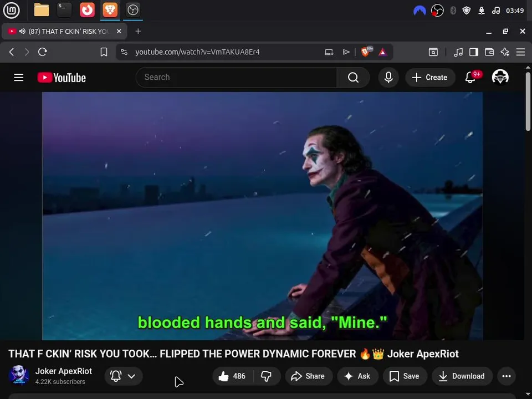Switch to the Brave browser panel icon

pos(110,10)
